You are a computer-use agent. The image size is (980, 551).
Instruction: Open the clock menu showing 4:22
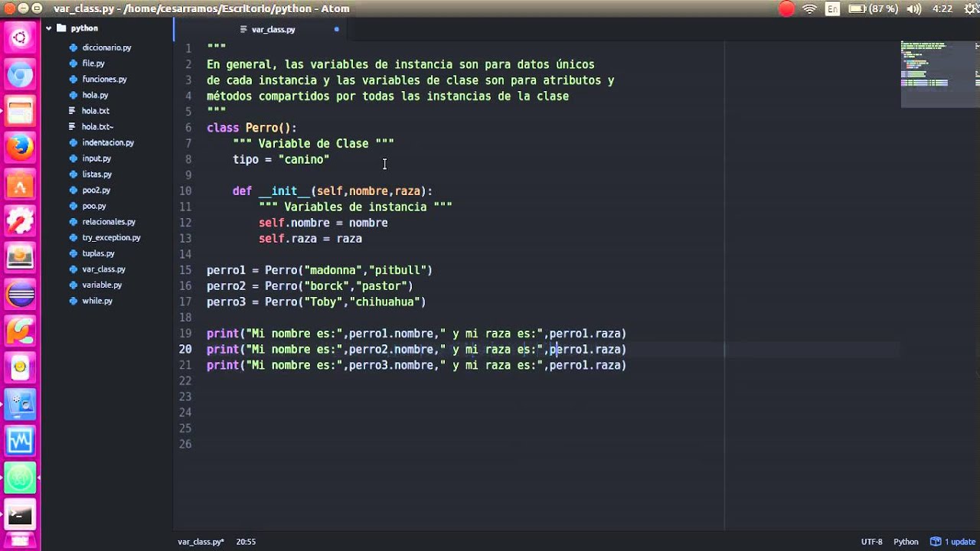tap(943, 9)
